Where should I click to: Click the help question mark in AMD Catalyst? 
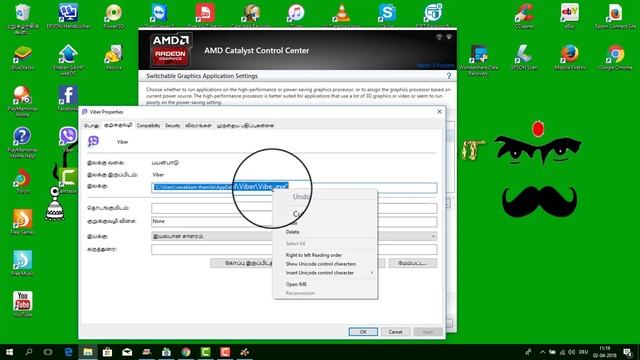tap(449, 76)
